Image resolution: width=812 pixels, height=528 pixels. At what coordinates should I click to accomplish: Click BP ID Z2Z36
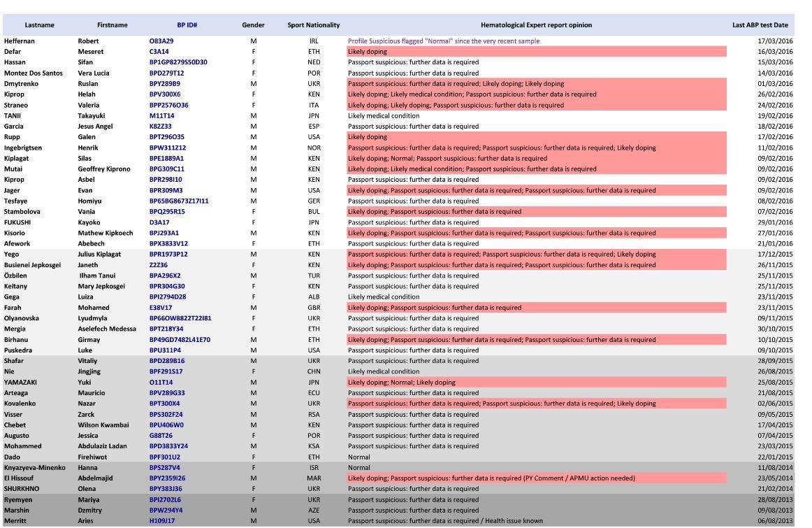(159, 265)
